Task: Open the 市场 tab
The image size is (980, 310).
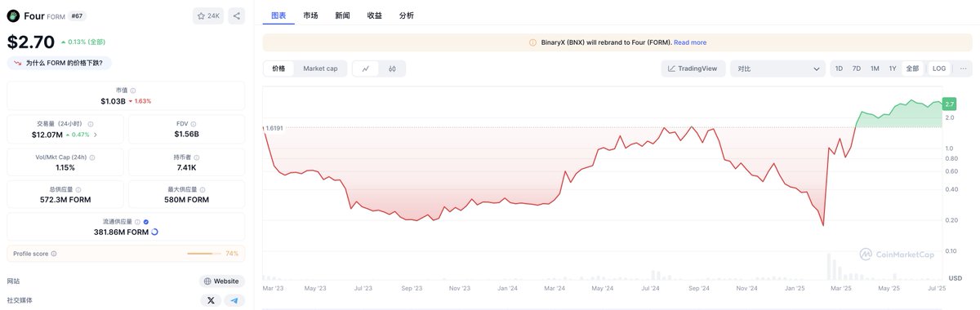Action: coord(310,15)
